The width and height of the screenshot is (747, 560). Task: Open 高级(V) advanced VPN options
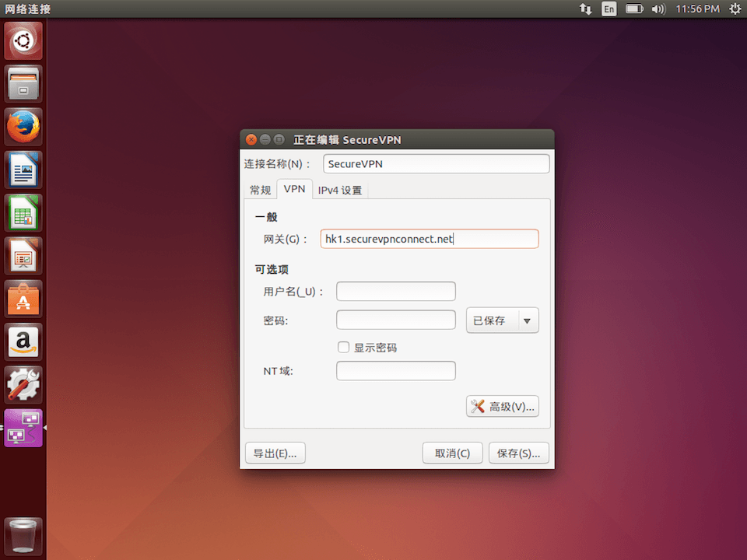tap(502, 406)
